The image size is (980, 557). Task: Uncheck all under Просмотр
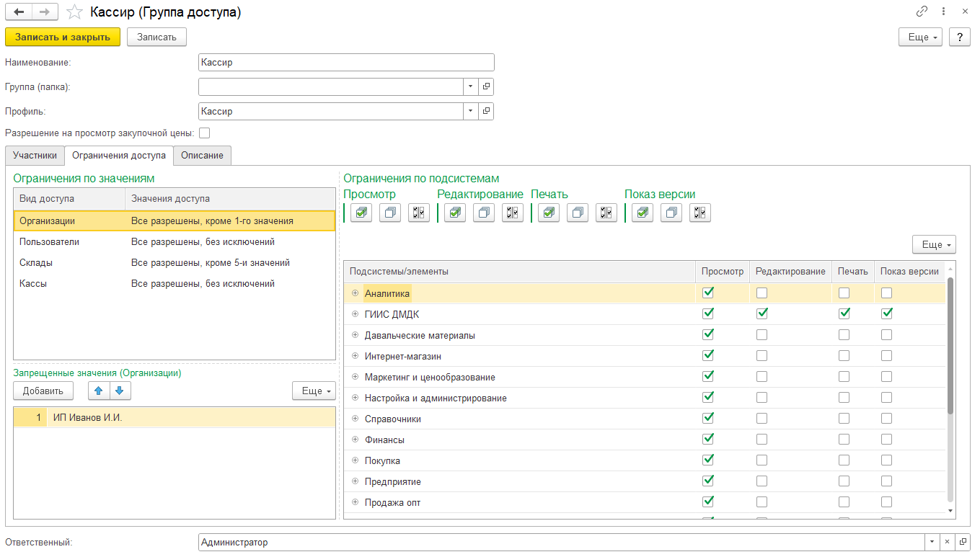click(390, 213)
